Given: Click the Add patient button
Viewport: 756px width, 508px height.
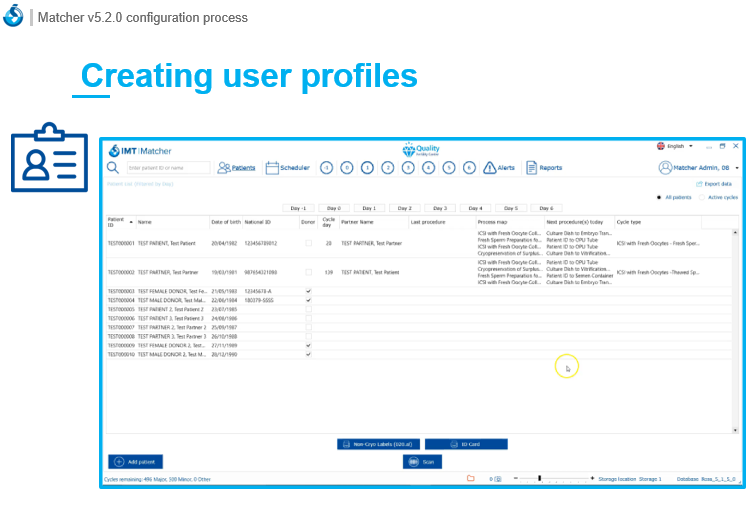Looking at the screenshot, I should [135, 462].
